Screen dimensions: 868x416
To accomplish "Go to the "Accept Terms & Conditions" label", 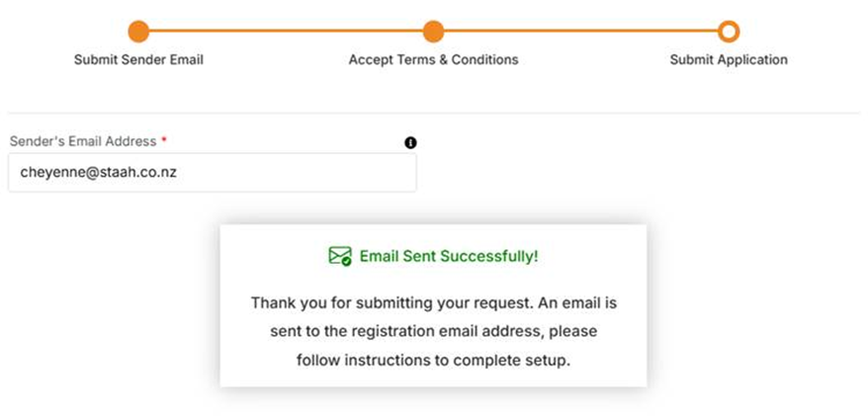I will click(x=433, y=59).
